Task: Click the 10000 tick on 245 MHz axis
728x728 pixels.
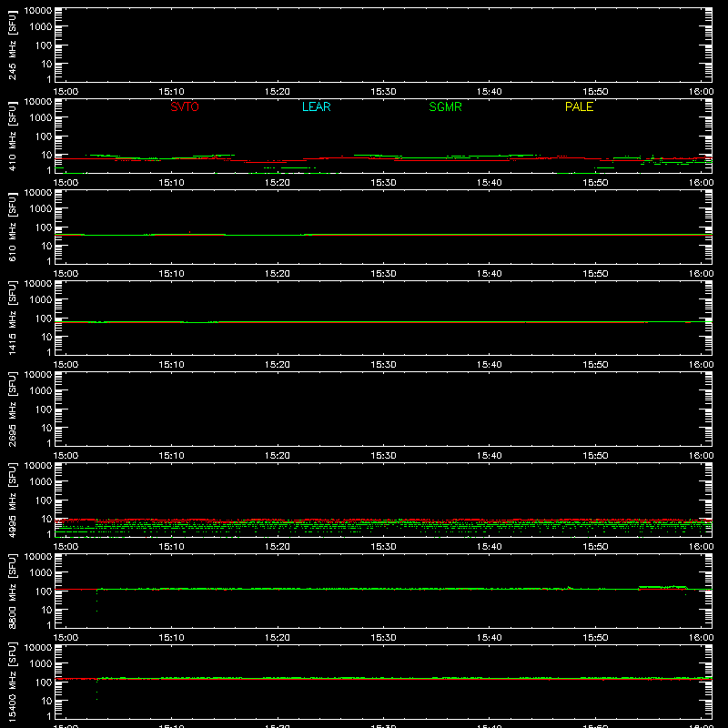Action: [x=38, y=11]
